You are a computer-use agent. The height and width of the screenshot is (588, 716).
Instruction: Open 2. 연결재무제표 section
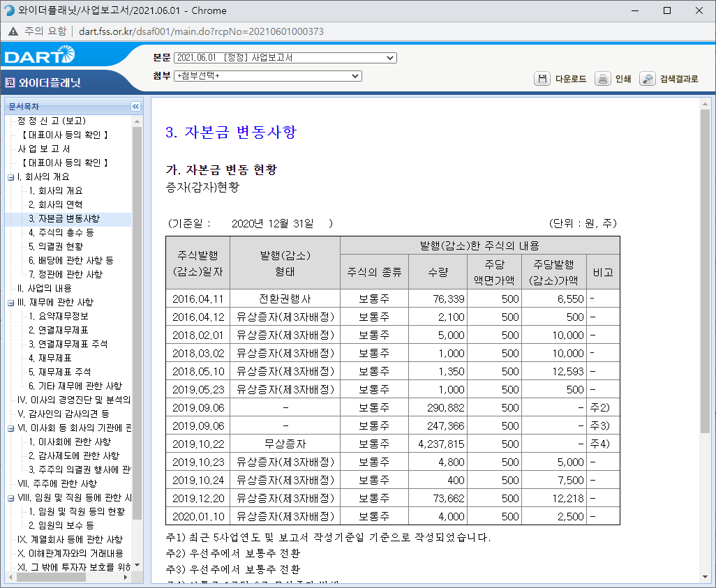(59, 330)
